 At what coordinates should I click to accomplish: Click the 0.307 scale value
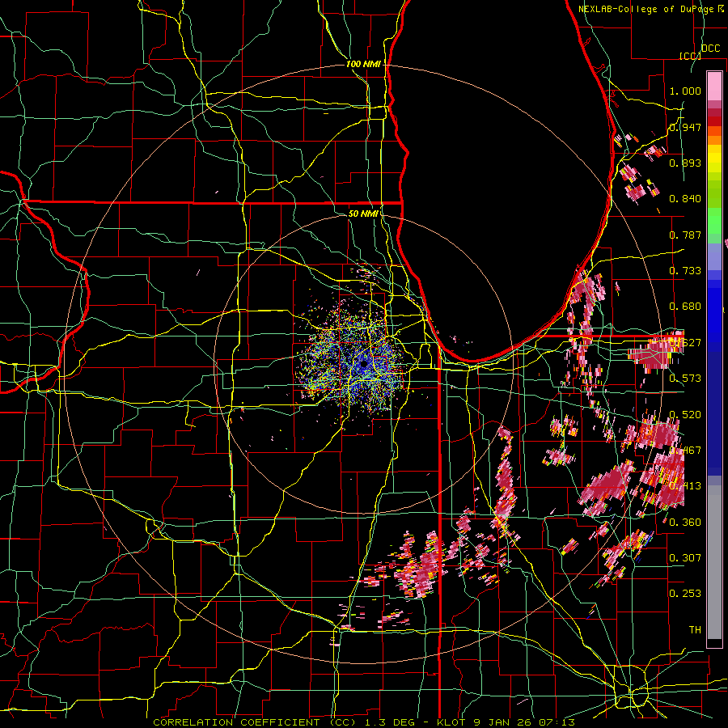coord(685,558)
